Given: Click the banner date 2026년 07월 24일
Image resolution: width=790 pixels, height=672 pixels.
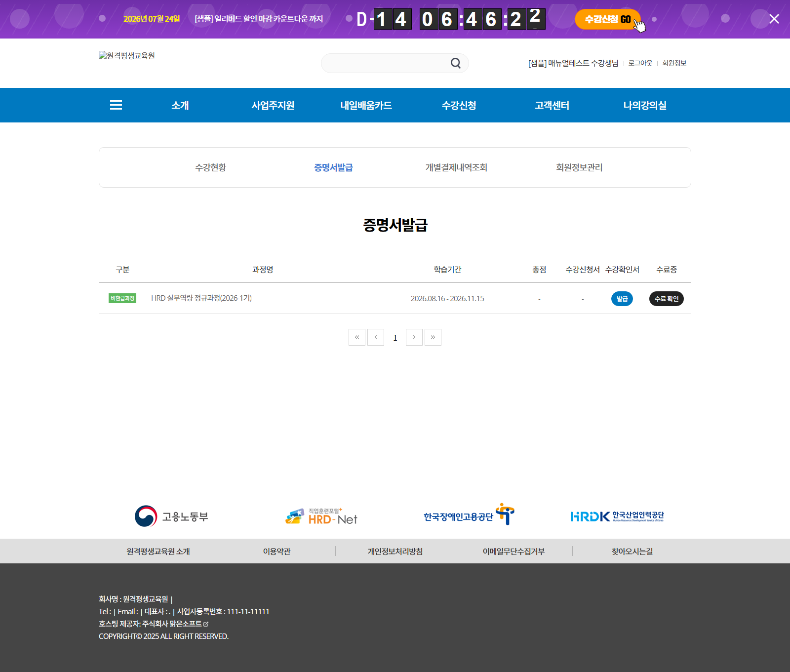Looking at the screenshot, I should click(152, 19).
